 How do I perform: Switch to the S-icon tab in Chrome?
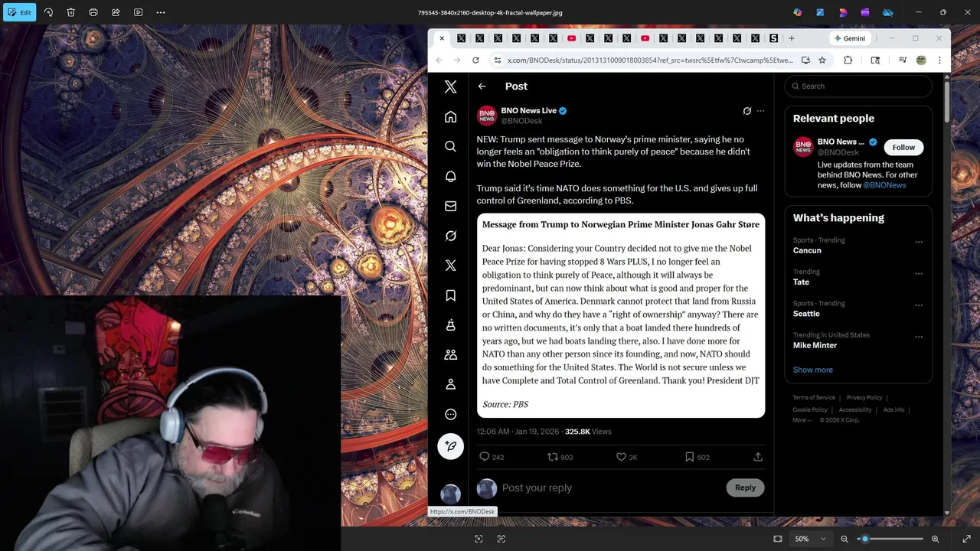click(773, 38)
